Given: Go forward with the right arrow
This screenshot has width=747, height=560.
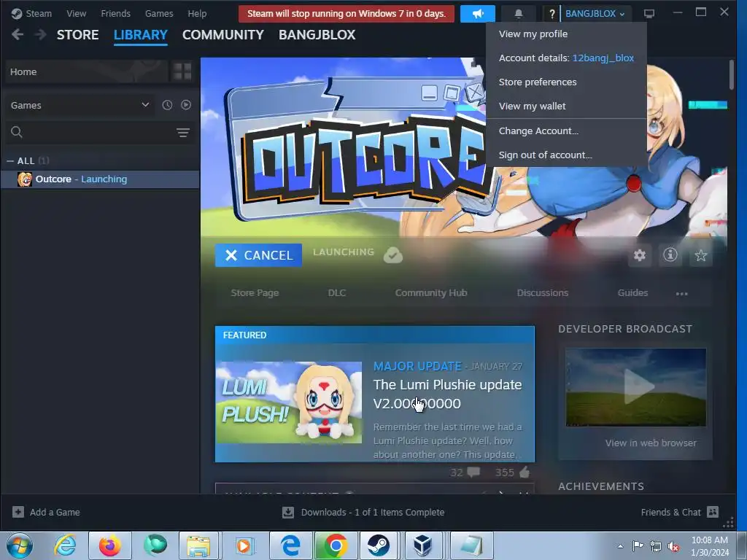Looking at the screenshot, I should click(x=41, y=34).
